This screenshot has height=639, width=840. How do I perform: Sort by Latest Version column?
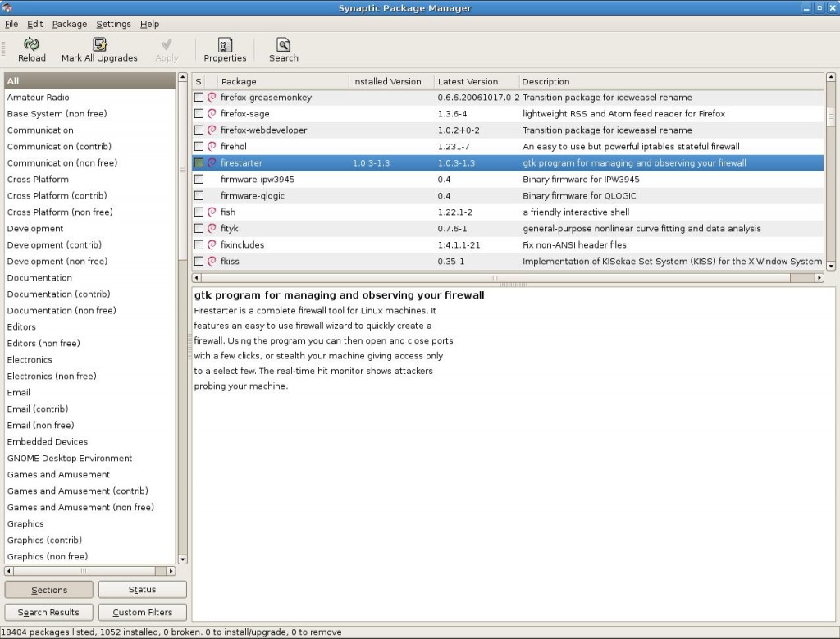[x=476, y=81]
